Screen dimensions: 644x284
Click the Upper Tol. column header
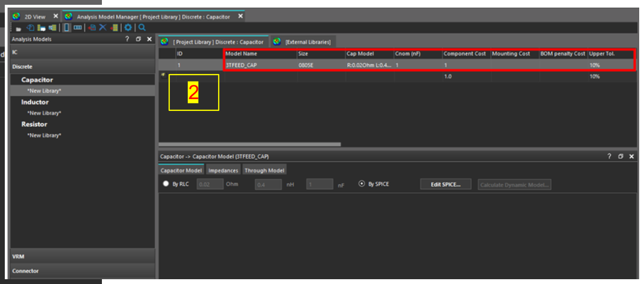point(611,54)
